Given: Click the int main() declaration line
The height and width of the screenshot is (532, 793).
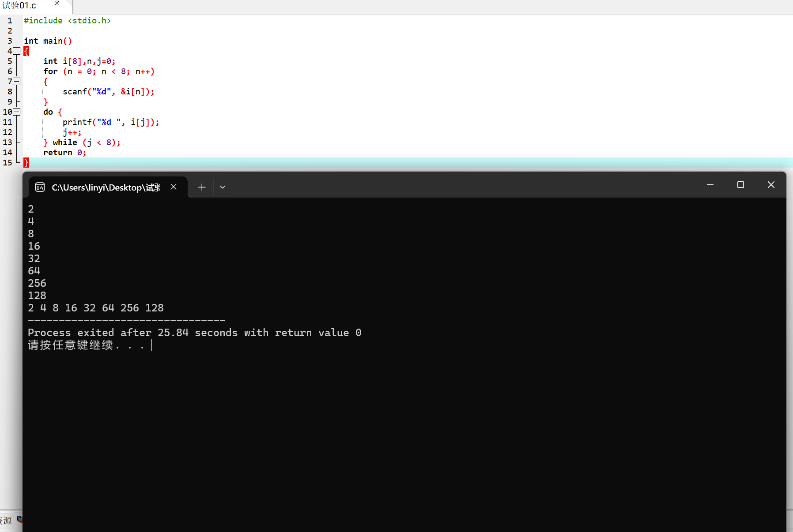Looking at the screenshot, I should coord(48,41).
